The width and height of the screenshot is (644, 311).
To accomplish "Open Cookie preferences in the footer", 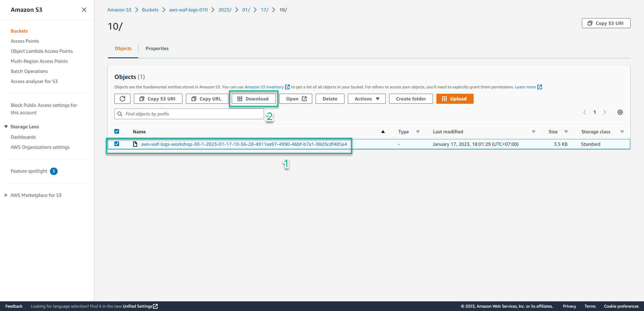I will [621, 306].
